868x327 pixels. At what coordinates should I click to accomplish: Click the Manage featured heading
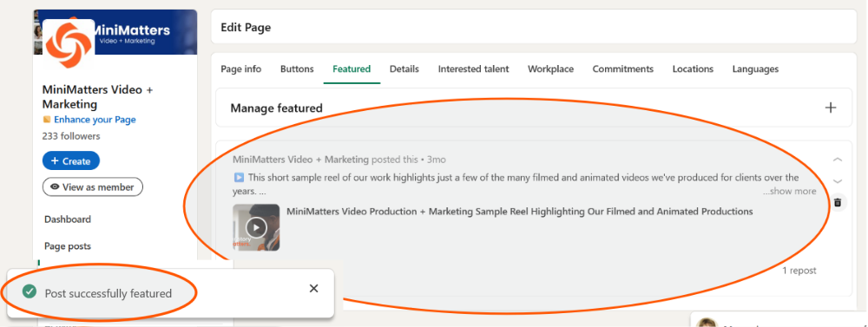click(276, 108)
